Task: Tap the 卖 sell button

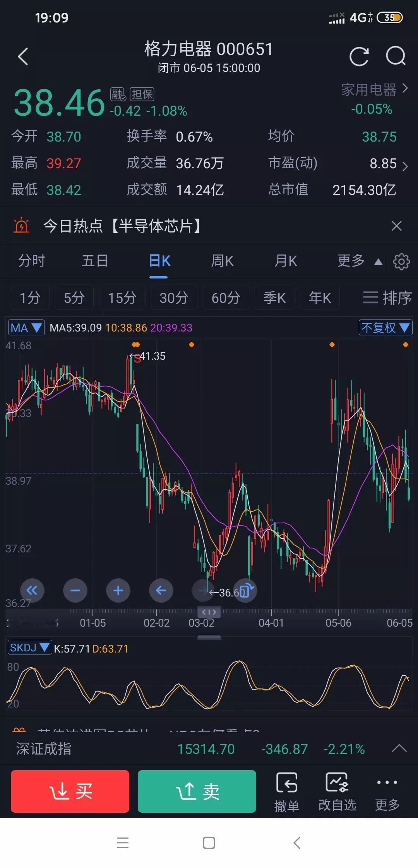Action: point(197,791)
